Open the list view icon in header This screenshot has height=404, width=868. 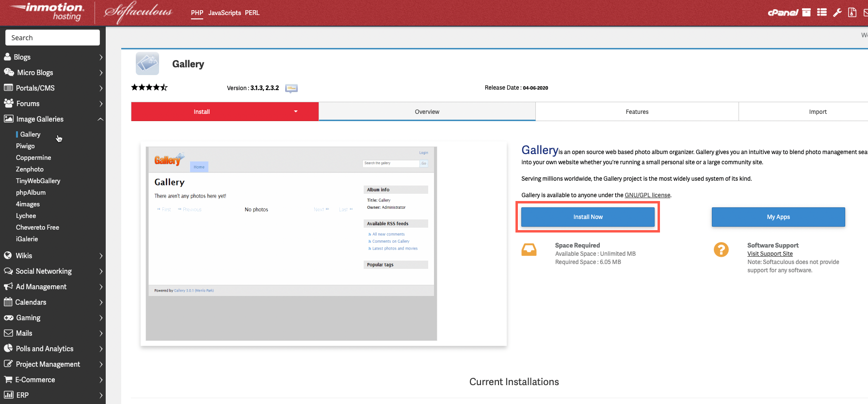[821, 13]
